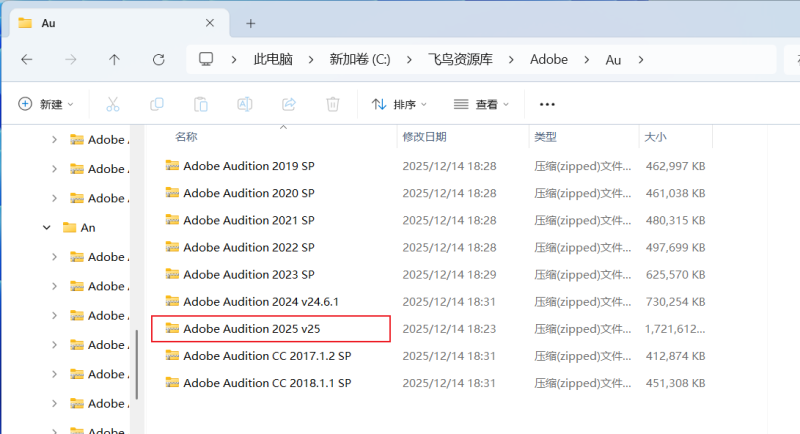
Task: Click the navigation pane scrollbar thumb
Action: [137, 365]
